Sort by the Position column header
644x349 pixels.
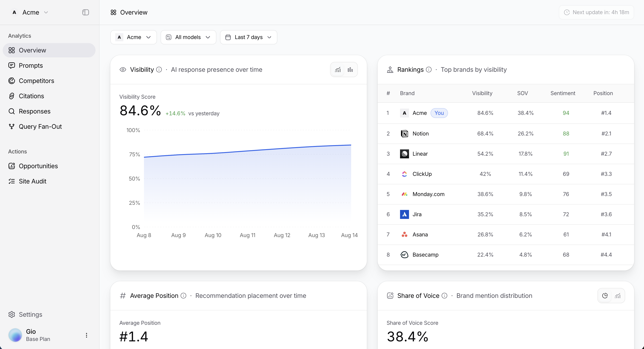pos(603,93)
